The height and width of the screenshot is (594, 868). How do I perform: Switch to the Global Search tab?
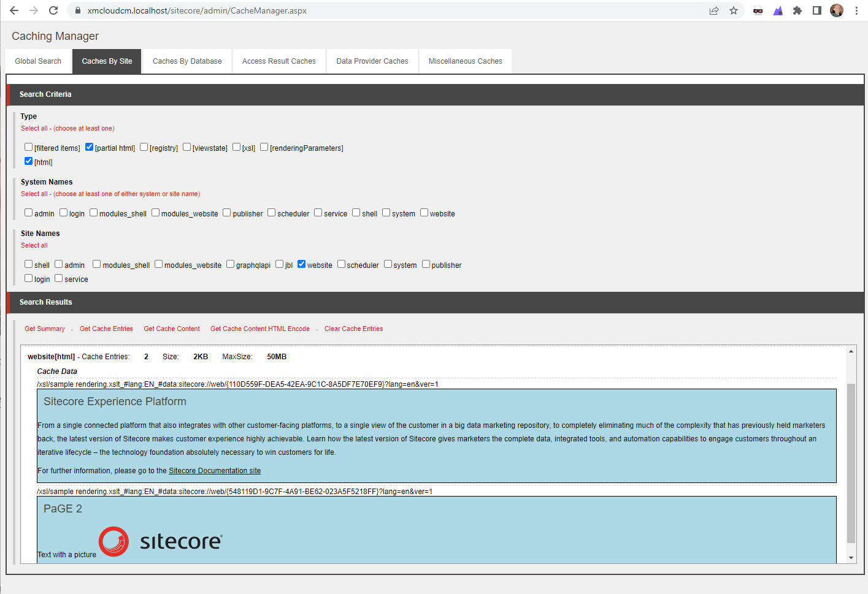[x=38, y=61]
